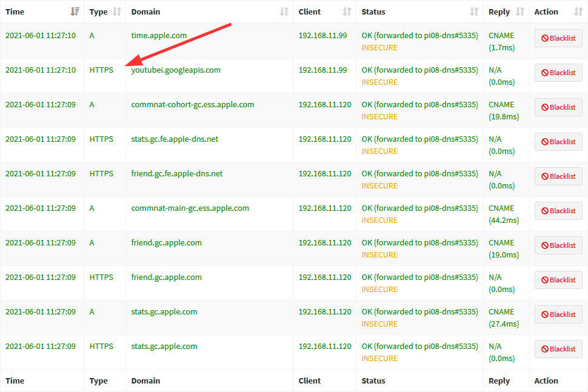Sort by Time using the header sort icon
The width and height of the screenshot is (588, 392).
pyautogui.click(x=75, y=12)
